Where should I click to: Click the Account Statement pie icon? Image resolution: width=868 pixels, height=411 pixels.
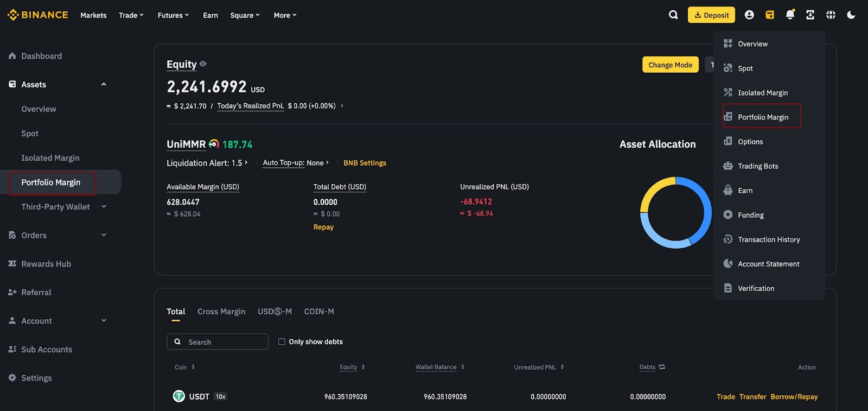point(728,263)
